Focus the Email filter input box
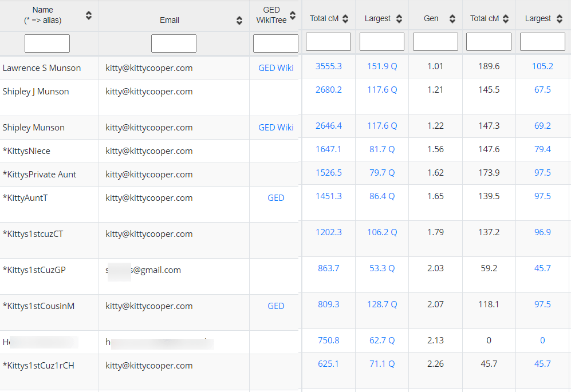 (174, 43)
